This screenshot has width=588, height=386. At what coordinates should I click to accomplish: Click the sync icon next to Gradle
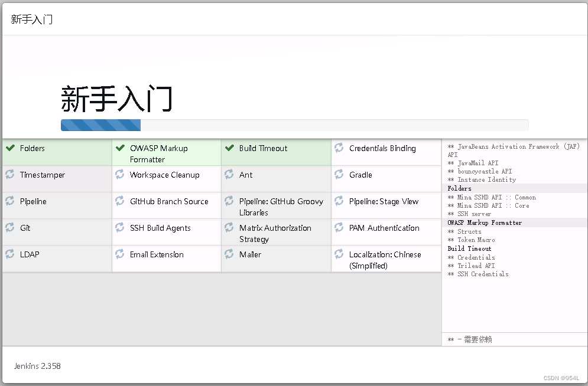coord(339,175)
